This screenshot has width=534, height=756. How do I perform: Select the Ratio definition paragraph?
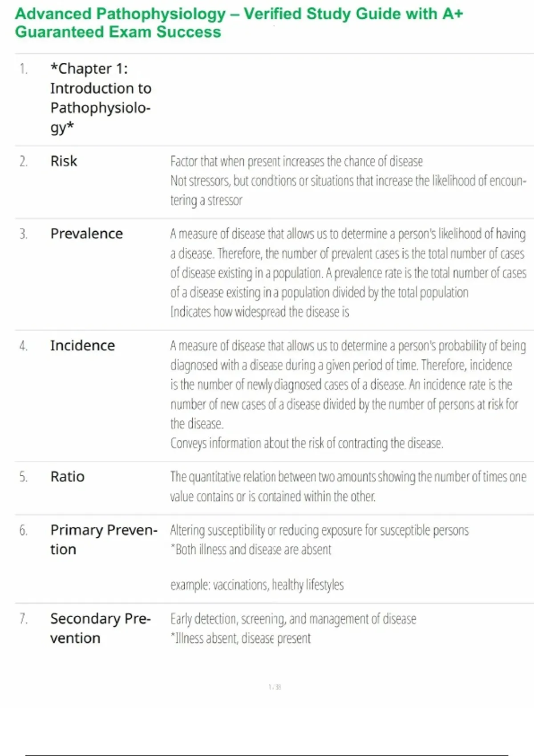[348, 487]
